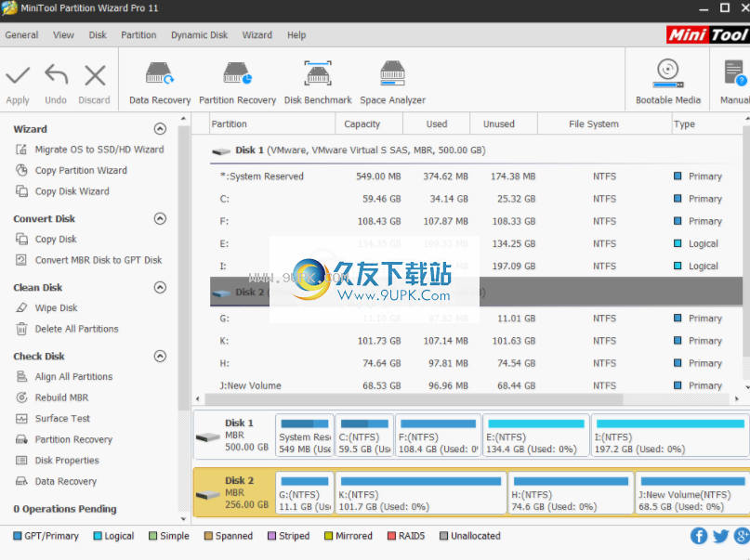This screenshot has width=750, height=560.
Task: Sort by the Capacity column header
Action: click(x=369, y=124)
